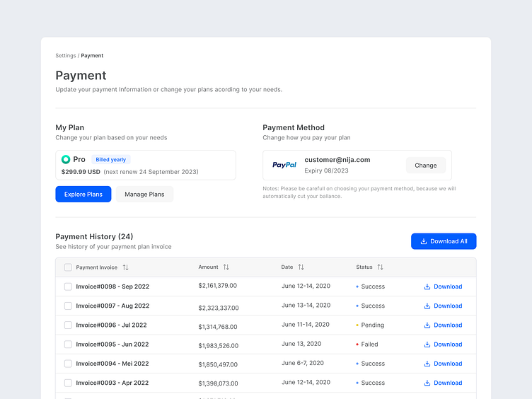This screenshot has height=399, width=532.
Task: Select text Invoice#0098 - Sep 2022
Action: (x=112, y=287)
